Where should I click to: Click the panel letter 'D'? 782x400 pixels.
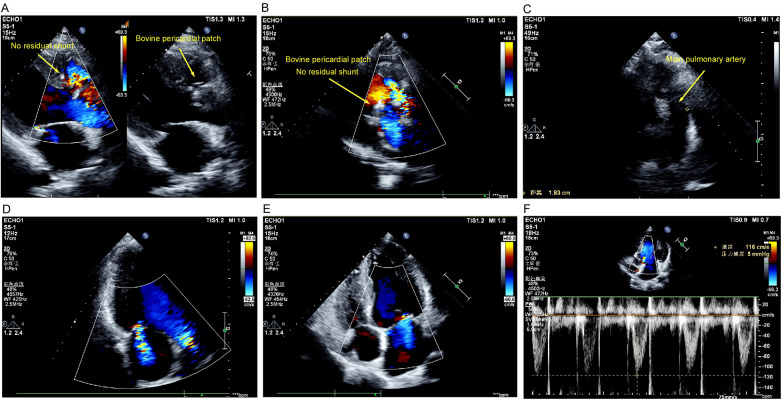coord(5,207)
